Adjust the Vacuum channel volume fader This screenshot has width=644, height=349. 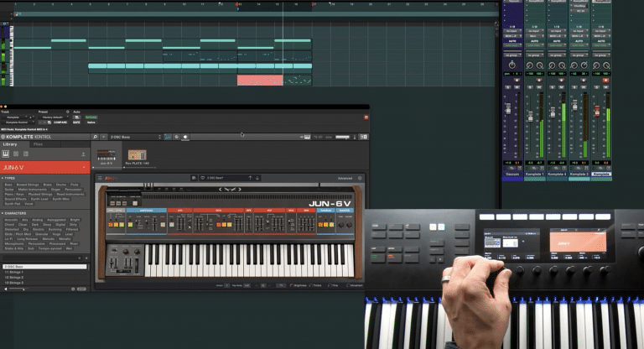click(x=508, y=108)
